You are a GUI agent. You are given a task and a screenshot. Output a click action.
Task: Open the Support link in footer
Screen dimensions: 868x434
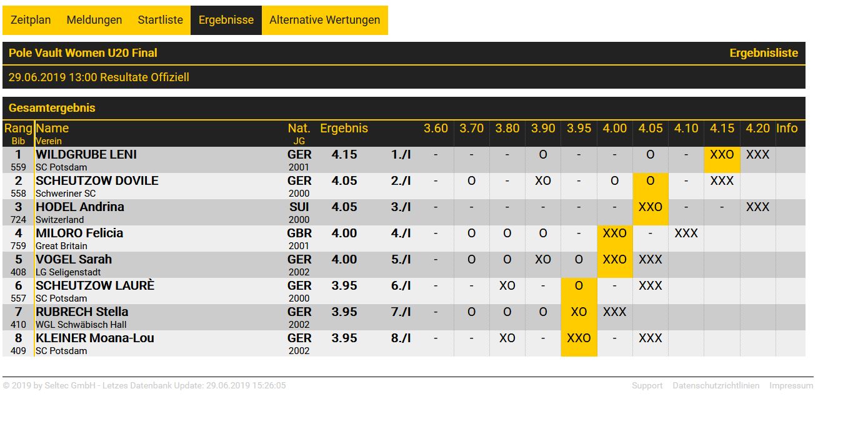pos(647,386)
